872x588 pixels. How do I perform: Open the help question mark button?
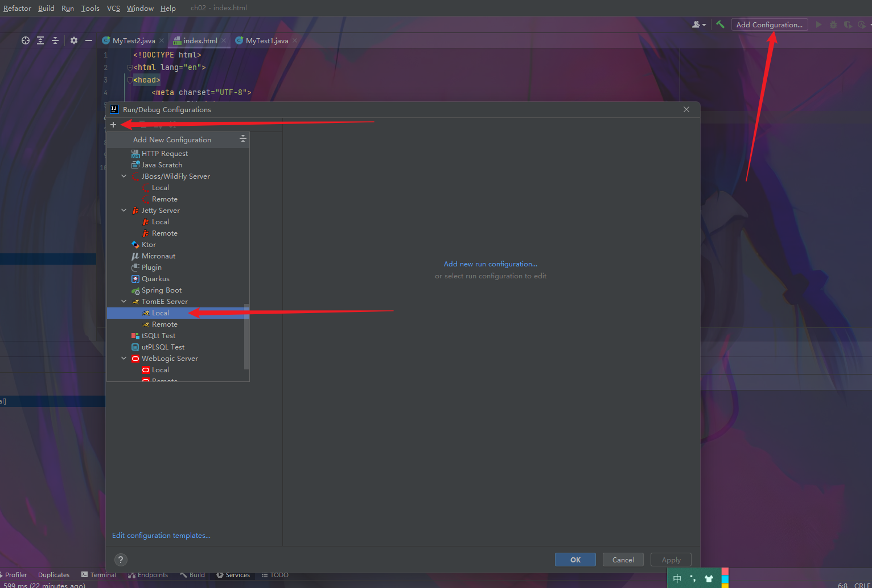pos(121,560)
